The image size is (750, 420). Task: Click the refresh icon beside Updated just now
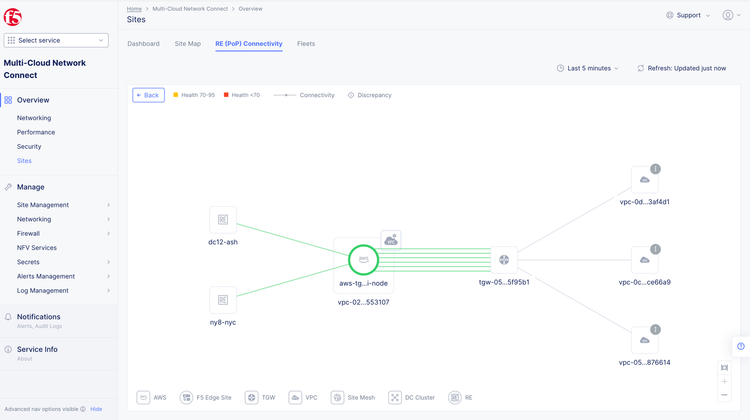pyautogui.click(x=641, y=68)
